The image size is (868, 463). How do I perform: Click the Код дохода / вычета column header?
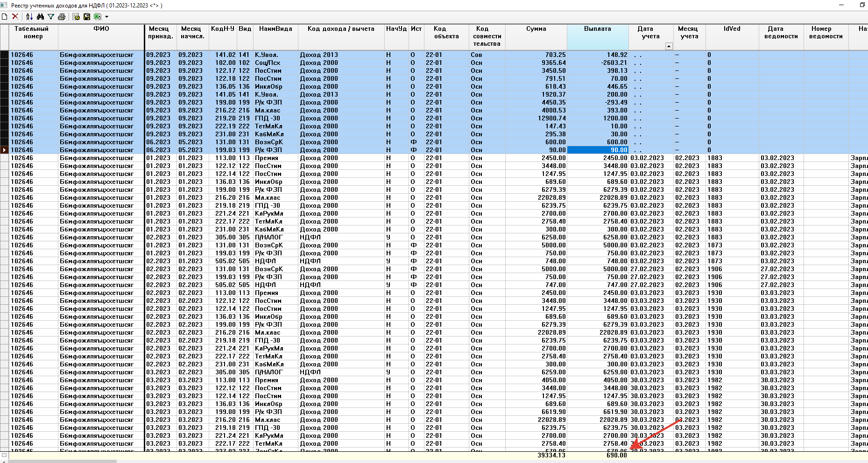click(x=341, y=37)
